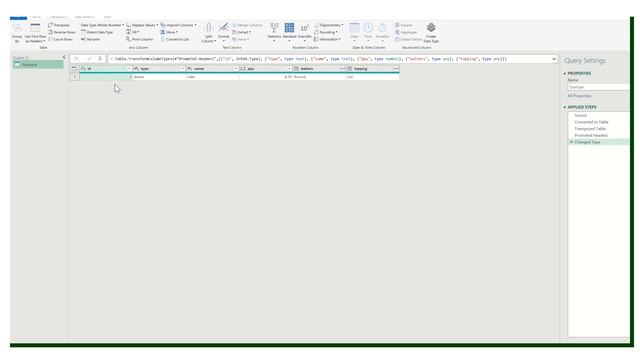This screenshot has height=360, width=640.
Task: Open Unpivot Columns dropdown
Action: click(178, 25)
